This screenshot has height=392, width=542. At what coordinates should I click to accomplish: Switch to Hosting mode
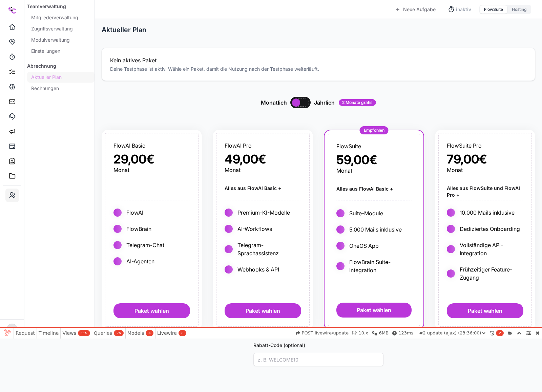pos(519,9)
